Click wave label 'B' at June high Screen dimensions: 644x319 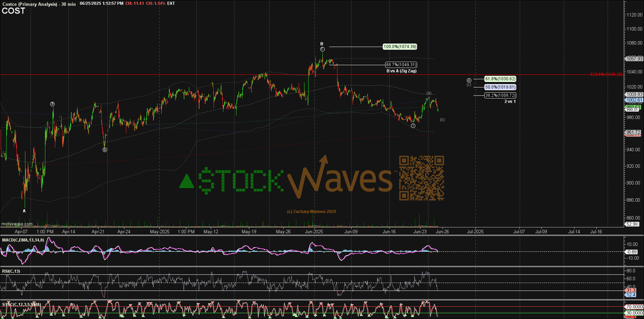tap(322, 43)
